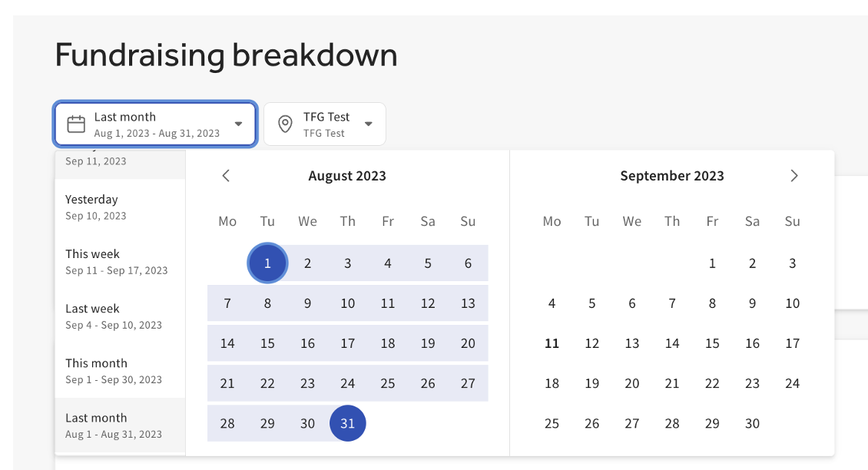Screen dimensions: 868x470
Task: Pick August 15 in the calendar
Action: [267, 343]
